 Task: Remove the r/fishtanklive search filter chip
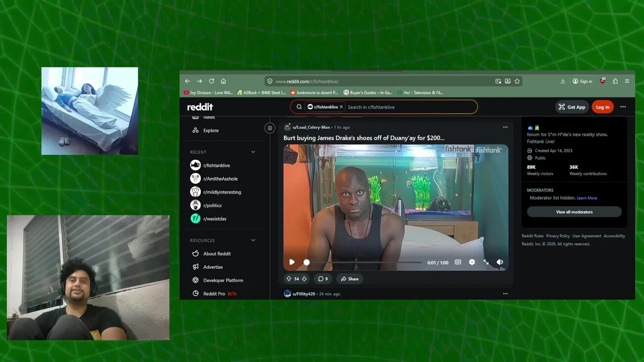coord(341,107)
